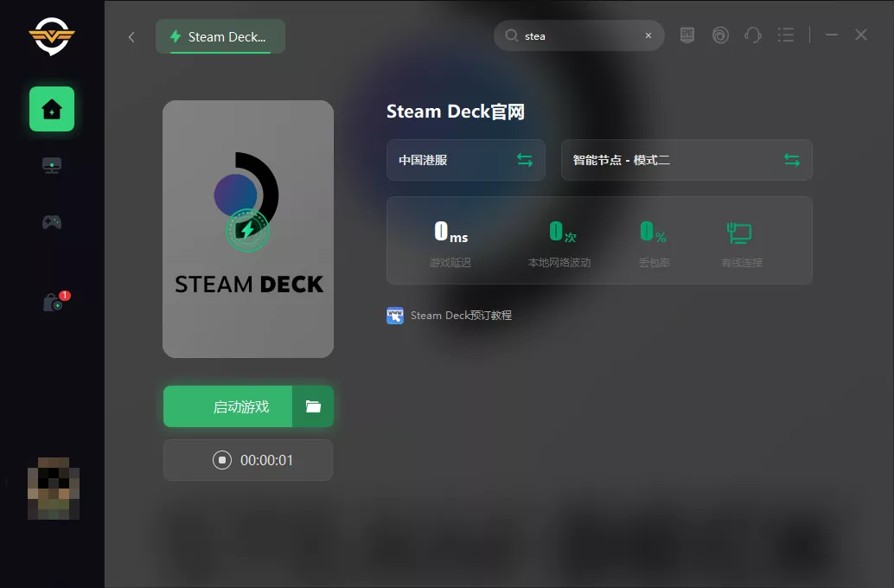Image resolution: width=894 pixels, height=588 pixels.
Task: Click the magnifier search icon
Action: pos(512,35)
